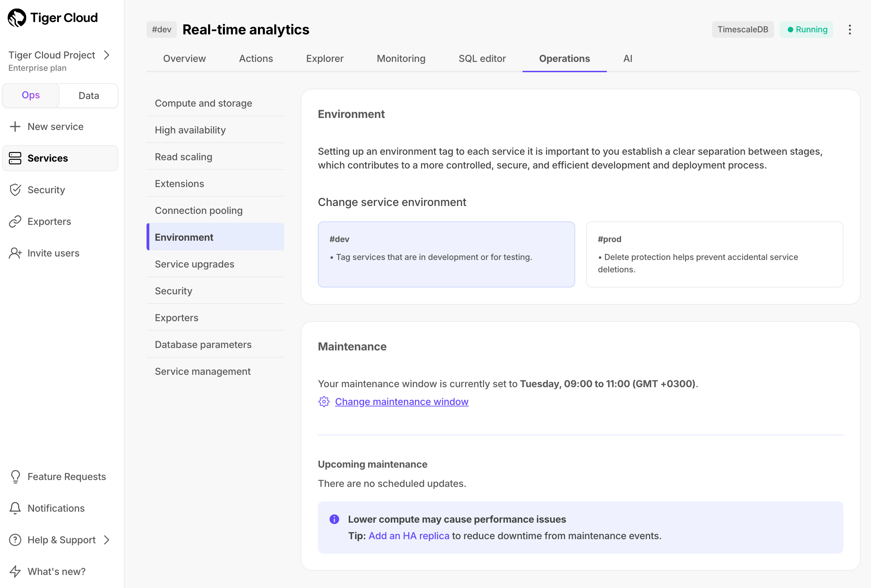Click Notifications label in sidebar
Screen dimensions: 871x588
[x=56, y=508]
